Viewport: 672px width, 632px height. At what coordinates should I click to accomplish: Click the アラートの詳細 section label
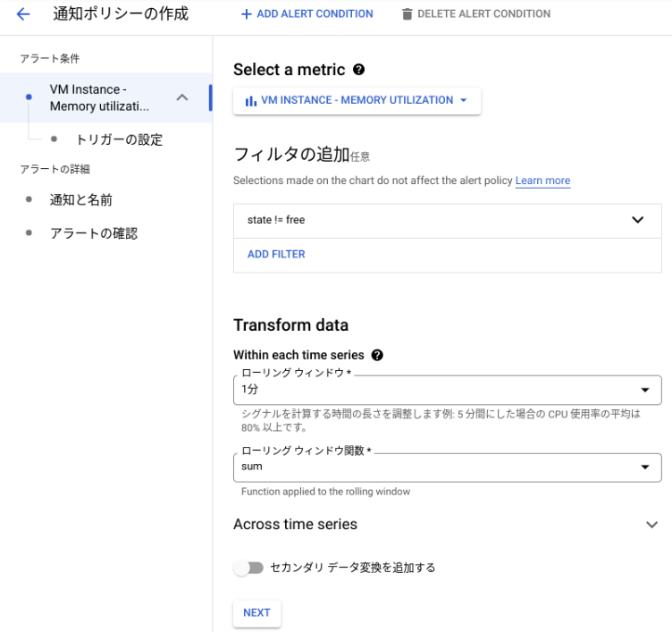coord(55,169)
